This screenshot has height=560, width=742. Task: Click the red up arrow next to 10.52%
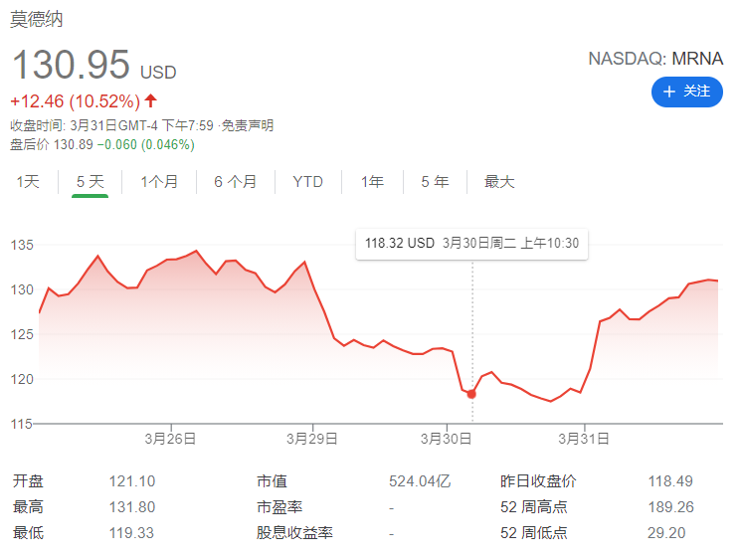click(x=150, y=100)
